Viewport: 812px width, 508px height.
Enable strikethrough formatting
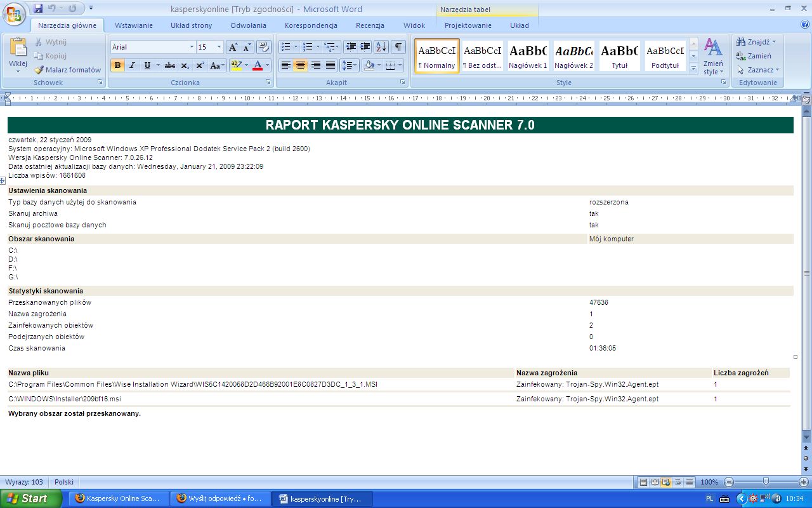tap(170, 65)
